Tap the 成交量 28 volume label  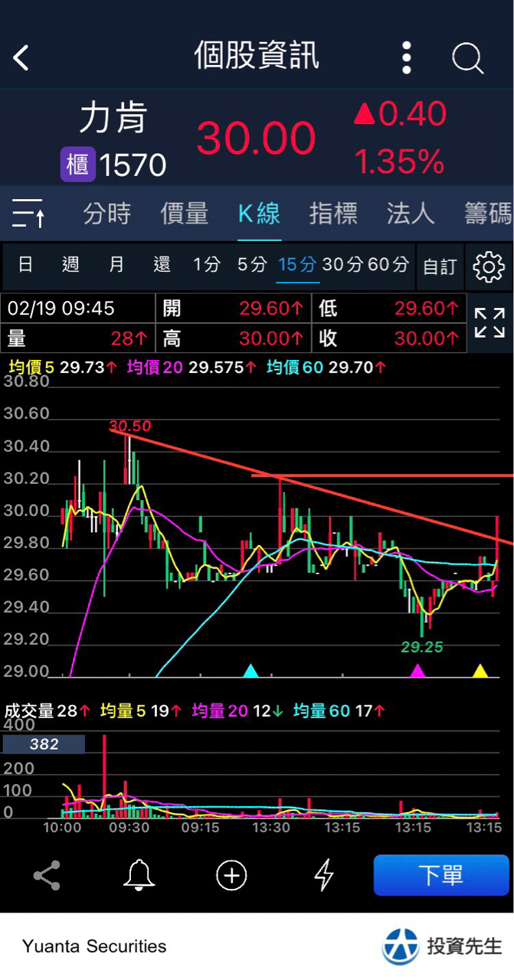[x=48, y=711]
